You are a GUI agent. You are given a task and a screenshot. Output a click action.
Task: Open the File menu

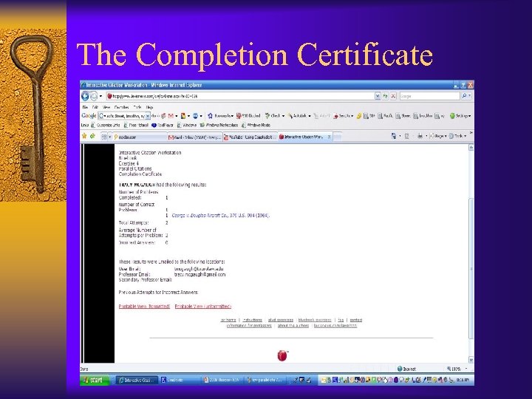coord(85,107)
